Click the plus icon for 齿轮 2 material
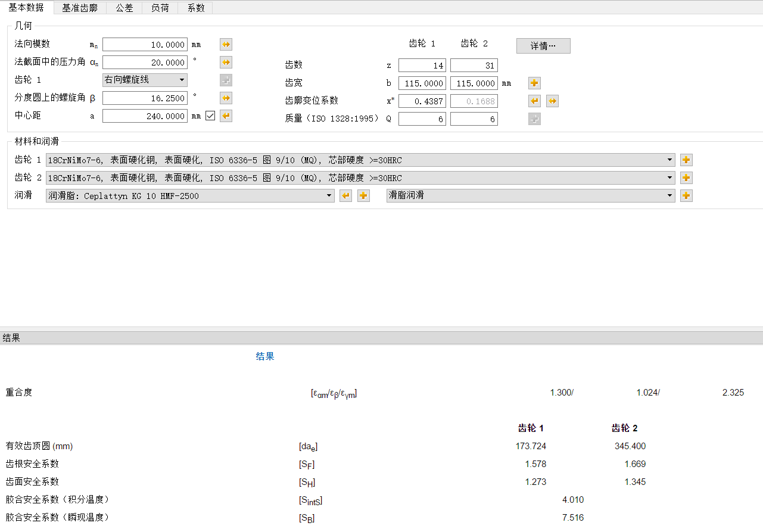Screen dimensions: 763x532 [x=686, y=178]
